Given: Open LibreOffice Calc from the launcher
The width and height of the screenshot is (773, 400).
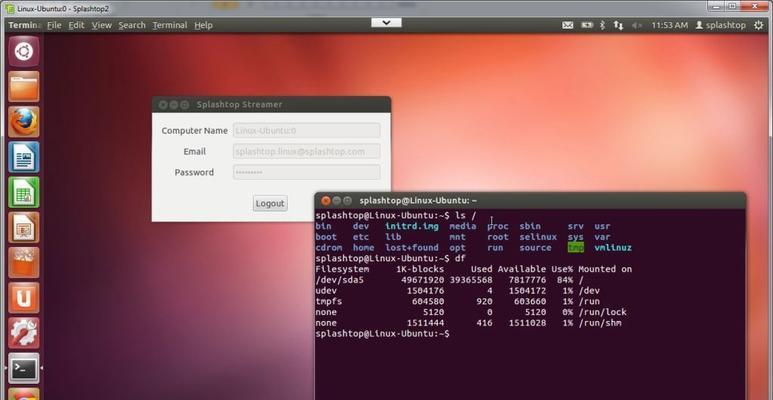Looking at the screenshot, I should (x=24, y=192).
